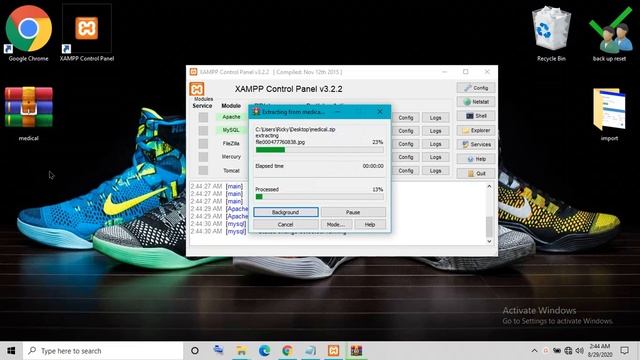640x360 pixels.
Task: Open Microsoft Edge from taskbar
Action: pos(264,351)
